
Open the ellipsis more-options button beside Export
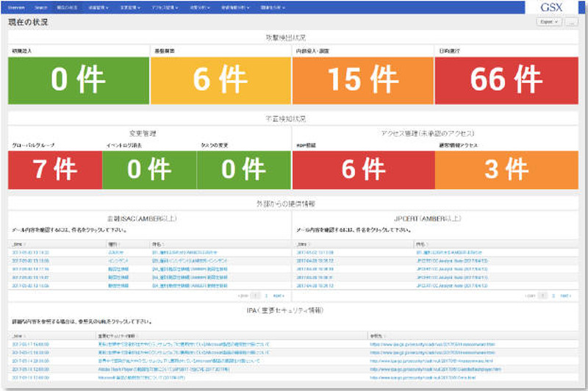click(x=573, y=22)
